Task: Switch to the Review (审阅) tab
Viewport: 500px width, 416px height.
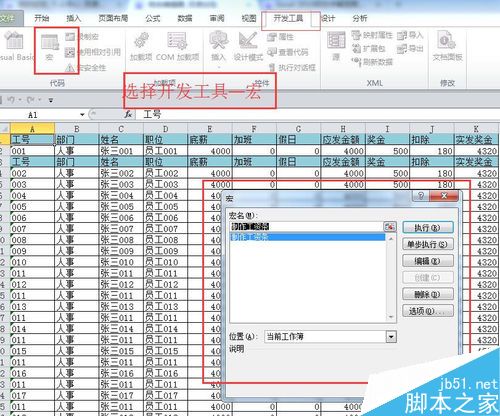Action: coord(217,18)
